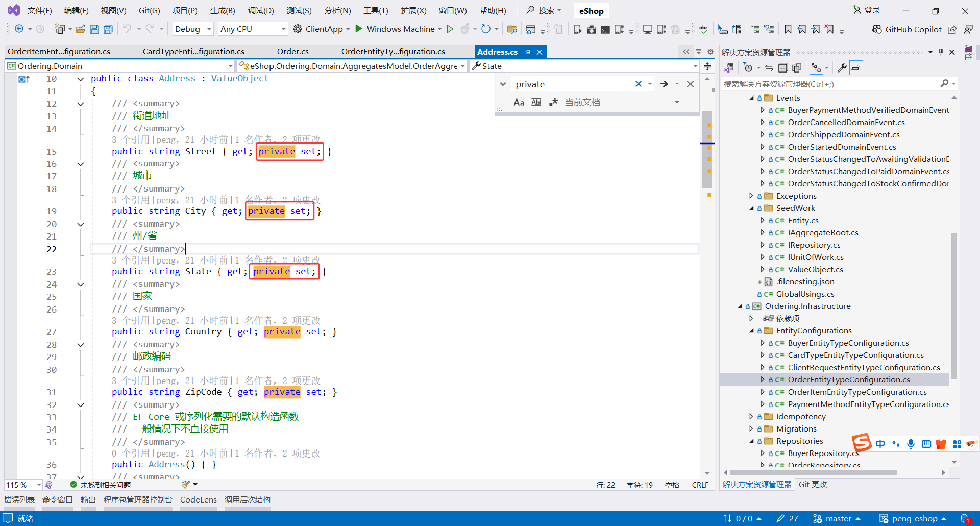This screenshot has width=980, height=526.
Task: Collapse the Address class code fold
Action: click(x=81, y=79)
